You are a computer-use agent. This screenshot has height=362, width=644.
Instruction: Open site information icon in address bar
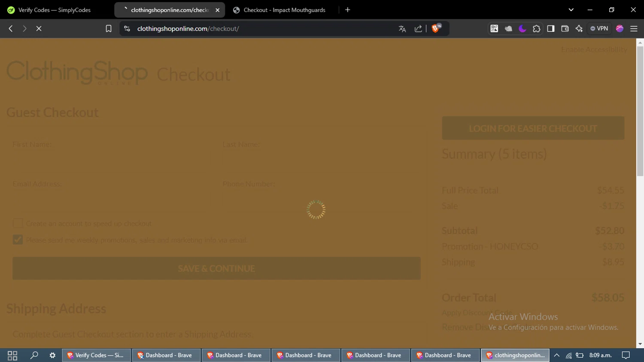[127, 29]
